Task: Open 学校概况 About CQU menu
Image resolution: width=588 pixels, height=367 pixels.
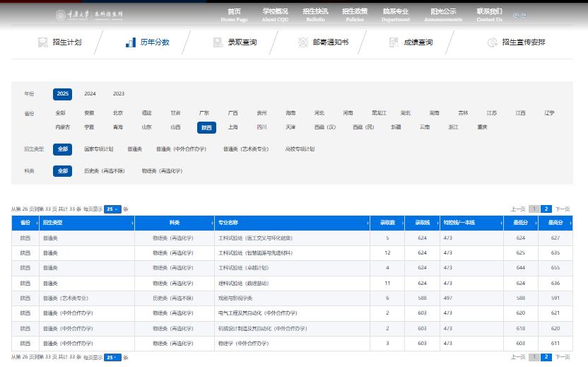Action: pos(275,15)
